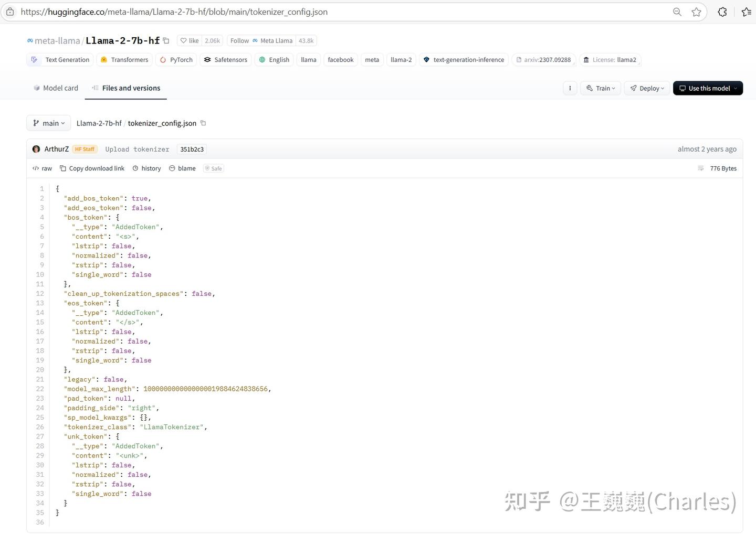Go to the meta-llama organization page
Image resolution: width=756 pixels, height=534 pixels.
point(57,40)
